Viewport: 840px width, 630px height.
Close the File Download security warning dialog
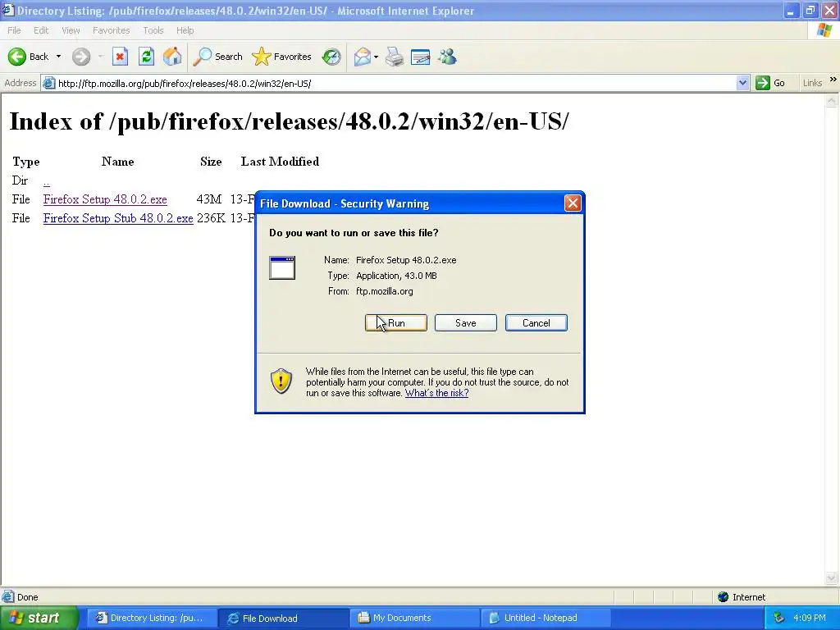[x=573, y=203]
